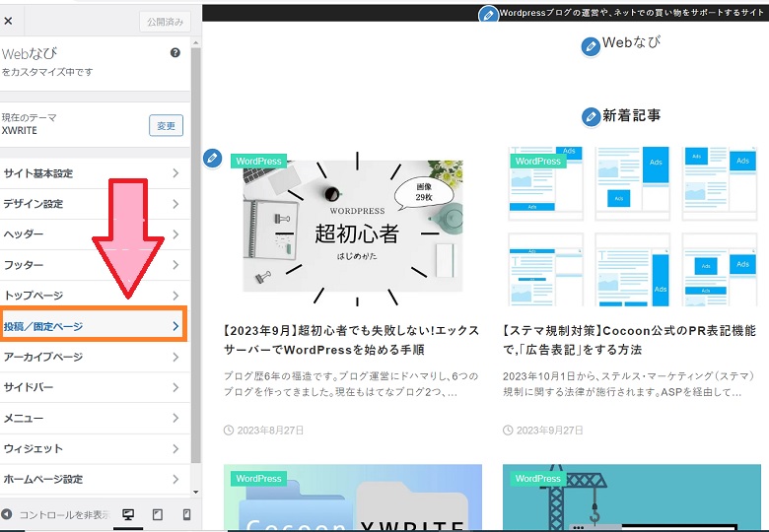The width and height of the screenshot is (769, 532).
Task: Open the フッター section
Action: pos(95,265)
